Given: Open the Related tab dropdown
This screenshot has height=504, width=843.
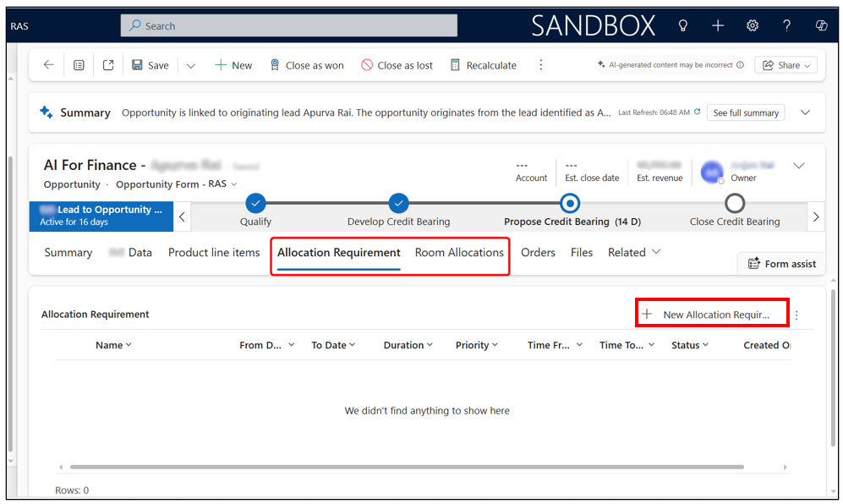Looking at the screenshot, I should [634, 252].
